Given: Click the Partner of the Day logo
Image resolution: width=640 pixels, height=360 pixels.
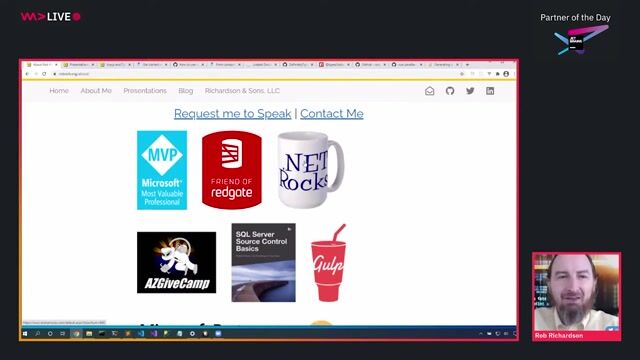Looking at the screenshot, I should tap(580, 40).
